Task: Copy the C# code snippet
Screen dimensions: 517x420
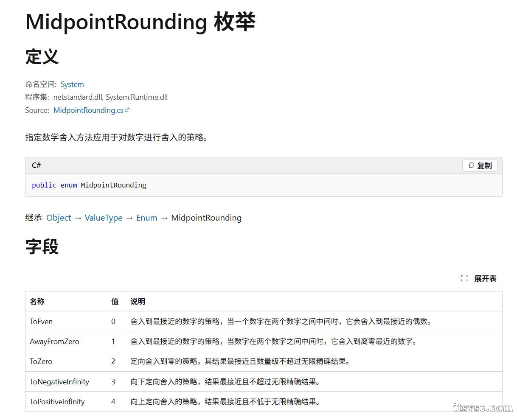Action: [480, 165]
